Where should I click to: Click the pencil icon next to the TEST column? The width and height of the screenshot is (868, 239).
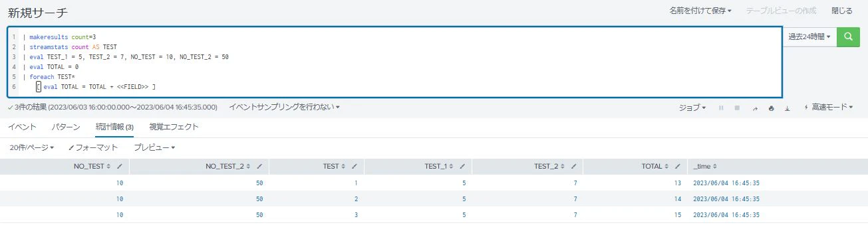(355, 167)
